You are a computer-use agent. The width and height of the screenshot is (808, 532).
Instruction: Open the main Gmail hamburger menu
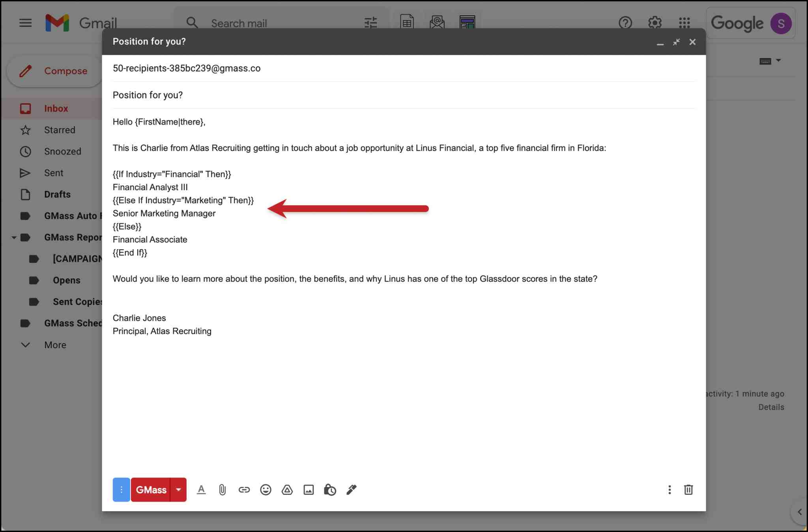(x=25, y=23)
